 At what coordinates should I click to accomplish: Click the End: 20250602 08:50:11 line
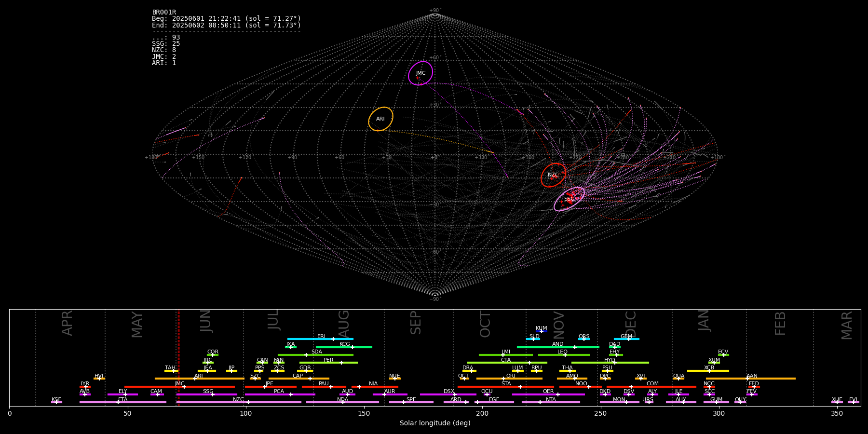click(x=226, y=25)
